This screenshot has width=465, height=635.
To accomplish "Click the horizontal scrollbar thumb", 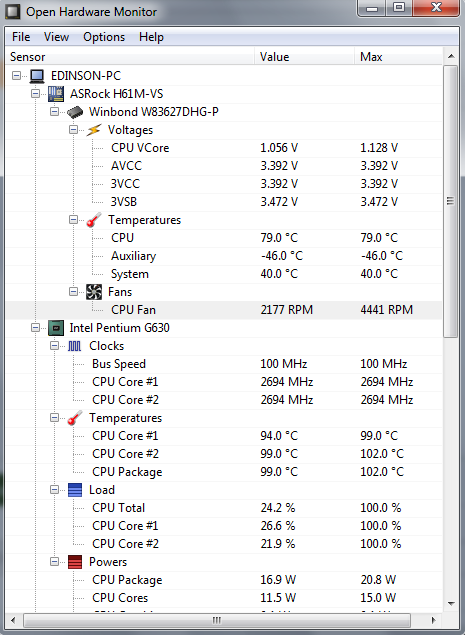I will pos(217,620).
